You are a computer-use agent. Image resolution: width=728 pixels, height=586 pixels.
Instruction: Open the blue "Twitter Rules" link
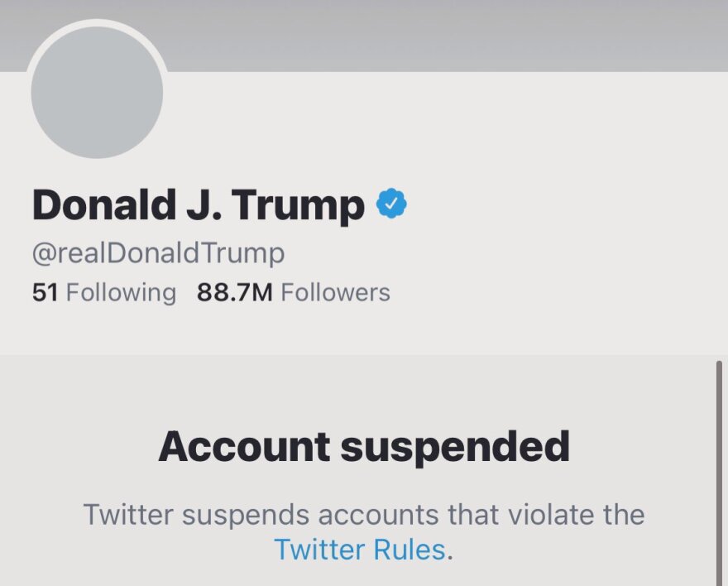point(360,549)
